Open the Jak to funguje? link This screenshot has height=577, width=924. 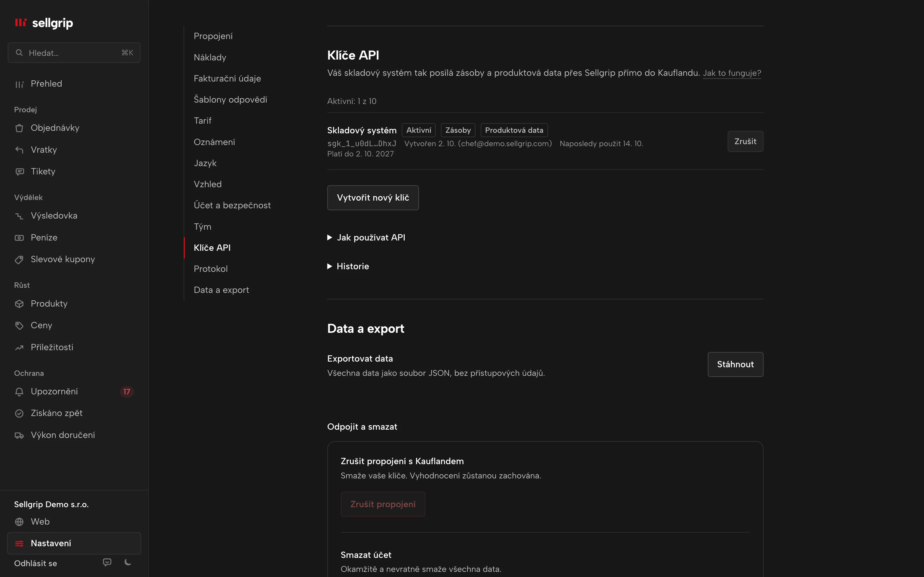tap(732, 73)
